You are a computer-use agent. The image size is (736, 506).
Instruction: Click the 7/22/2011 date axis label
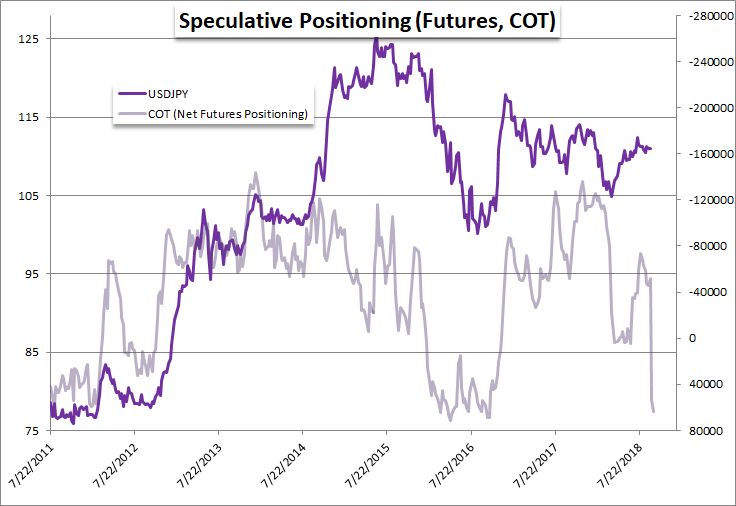[32, 465]
